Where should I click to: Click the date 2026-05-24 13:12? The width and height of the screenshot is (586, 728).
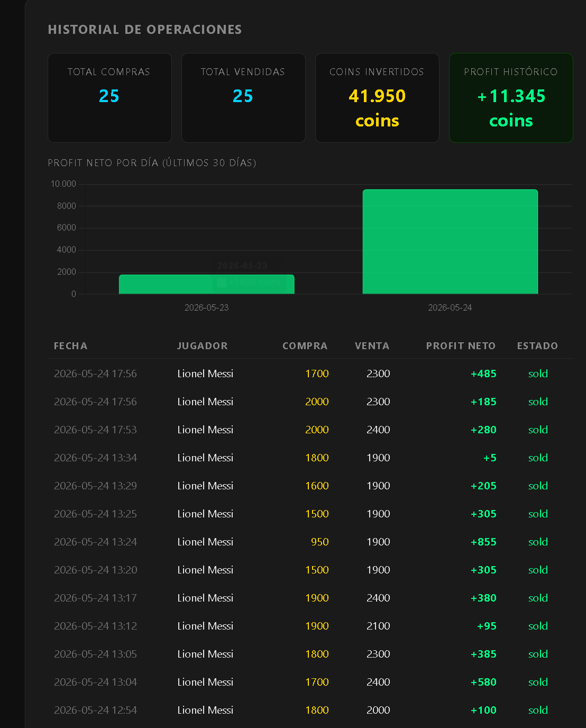(95, 626)
